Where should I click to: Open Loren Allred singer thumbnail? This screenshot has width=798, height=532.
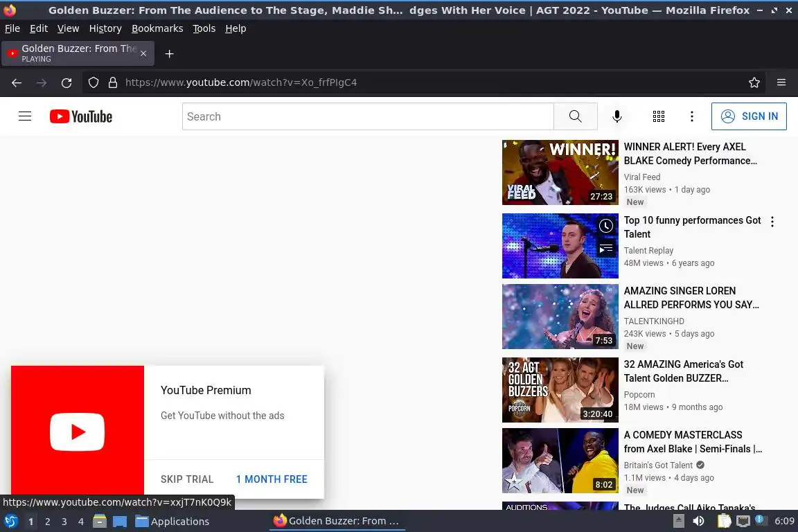(x=560, y=317)
